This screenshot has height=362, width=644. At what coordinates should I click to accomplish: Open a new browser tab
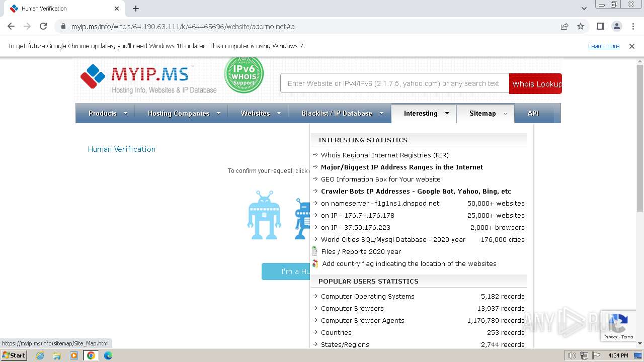tap(136, 9)
